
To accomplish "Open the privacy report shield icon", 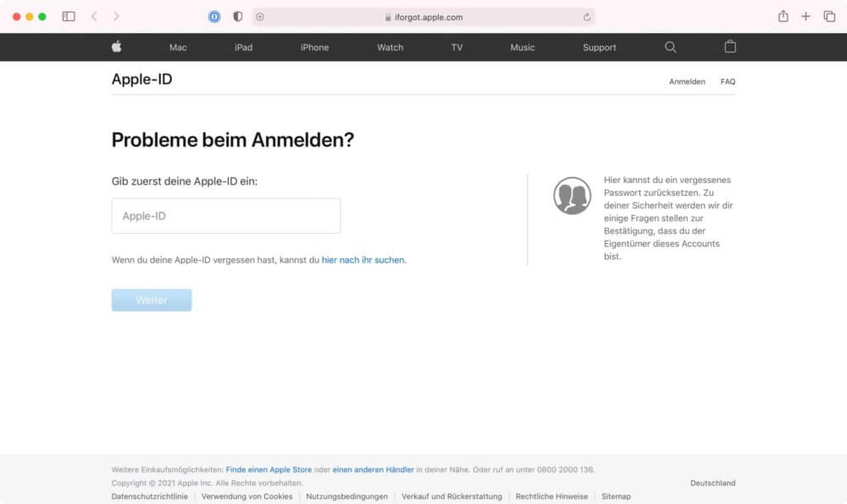I will (x=238, y=17).
